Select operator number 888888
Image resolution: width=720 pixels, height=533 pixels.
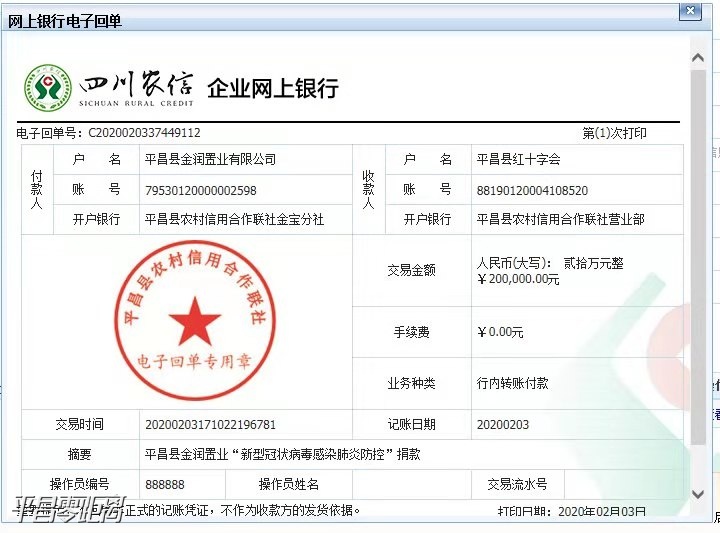coord(165,484)
